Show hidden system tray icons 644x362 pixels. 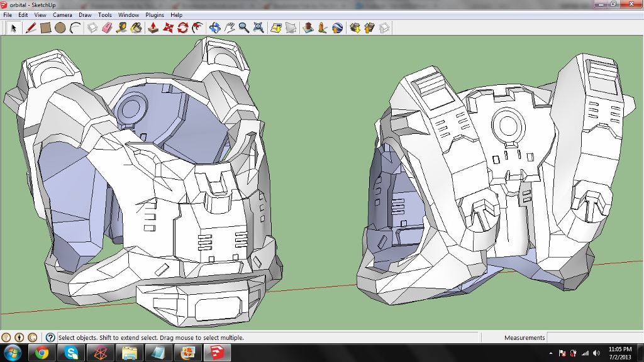[551, 353]
